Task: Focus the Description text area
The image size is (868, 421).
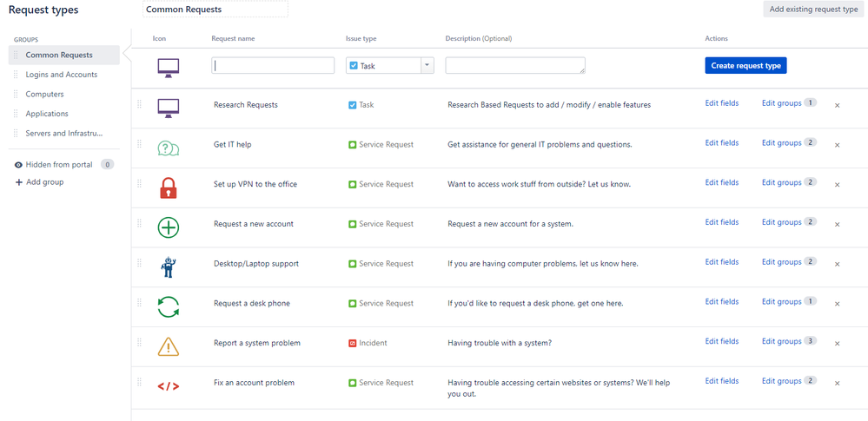Action: [515, 65]
